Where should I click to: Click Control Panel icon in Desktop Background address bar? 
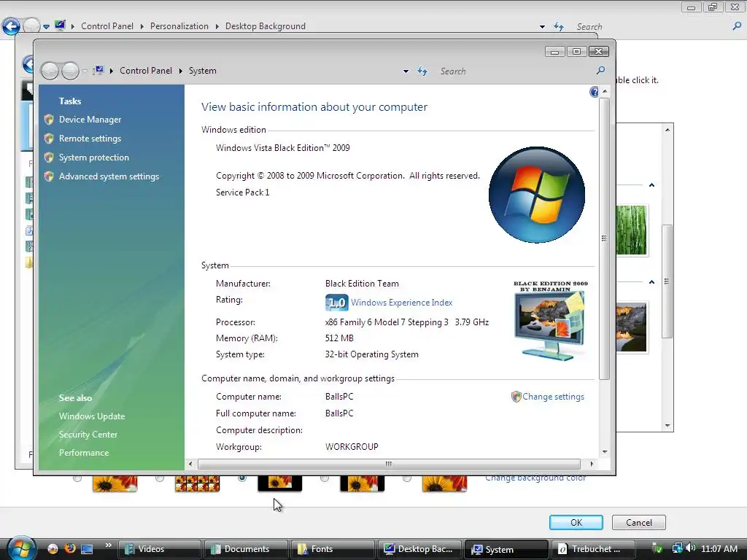(60, 26)
